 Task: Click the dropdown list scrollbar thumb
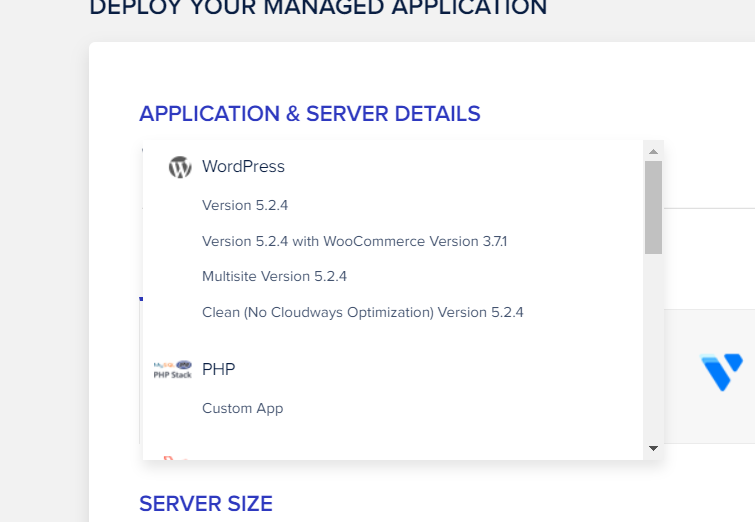[653, 207]
